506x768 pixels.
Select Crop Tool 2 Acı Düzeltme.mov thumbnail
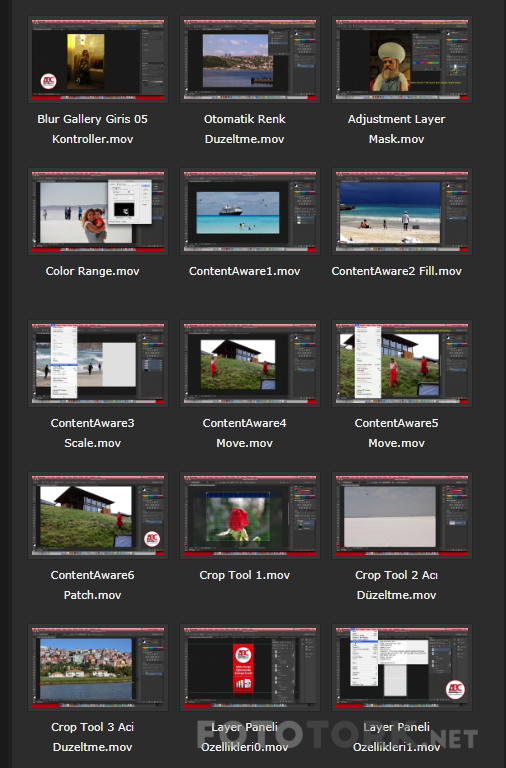pyautogui.click(x=402, y=515)
